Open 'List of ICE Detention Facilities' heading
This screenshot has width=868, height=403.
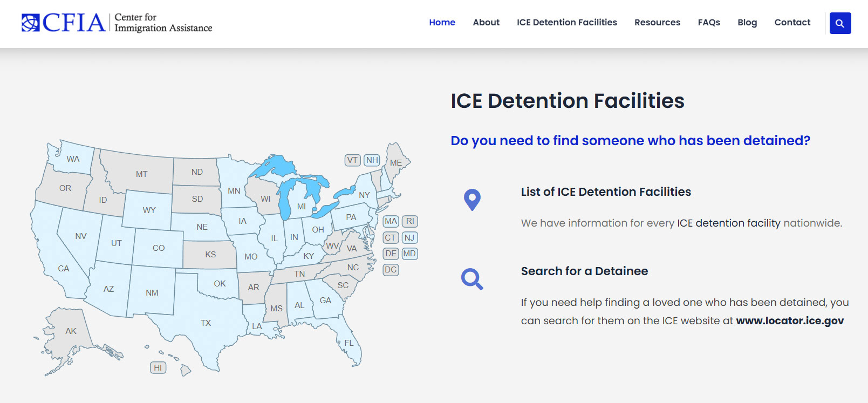606,192
